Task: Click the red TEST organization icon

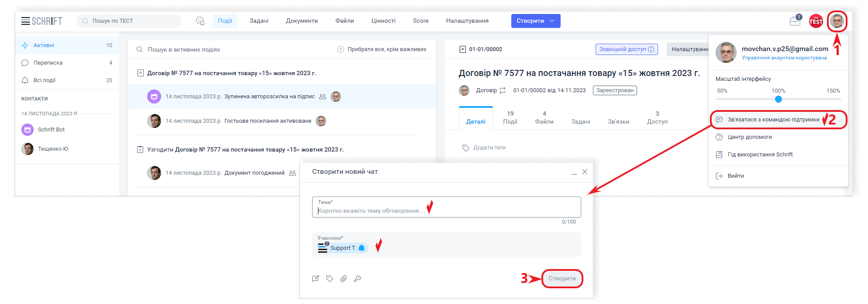Action: coord(816,21)
